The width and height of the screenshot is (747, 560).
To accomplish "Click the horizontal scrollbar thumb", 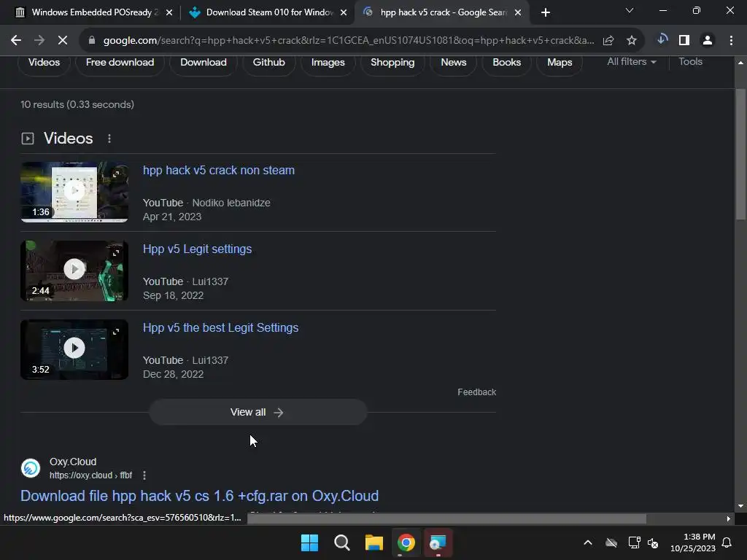I will 447,518.
